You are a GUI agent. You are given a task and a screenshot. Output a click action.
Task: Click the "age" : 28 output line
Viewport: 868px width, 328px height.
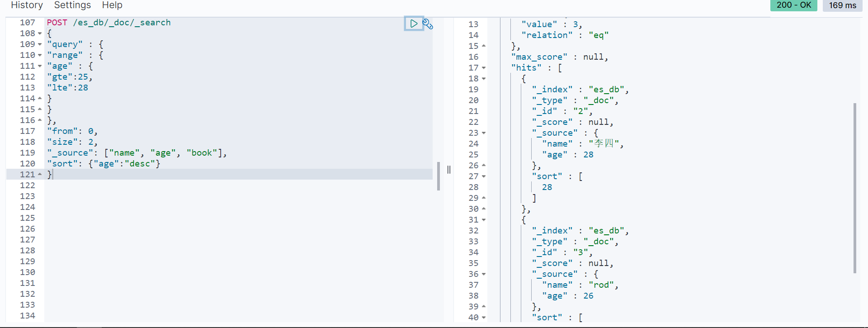tap(568, 155)
